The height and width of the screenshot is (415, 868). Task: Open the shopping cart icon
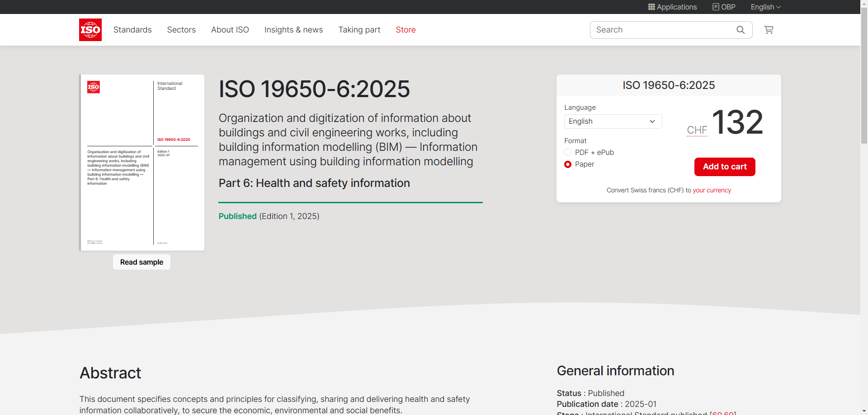click(x=769, y=30)
